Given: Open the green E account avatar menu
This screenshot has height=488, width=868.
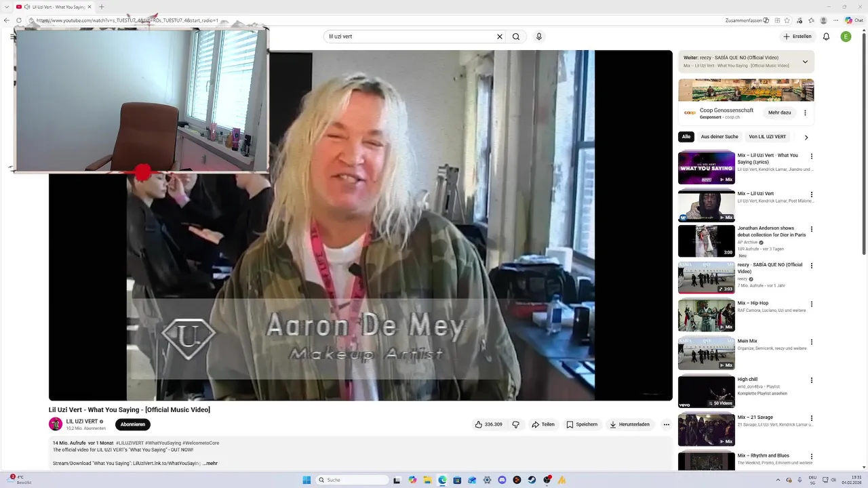Looking at the screenshot, I should click(x=846, y=37).
